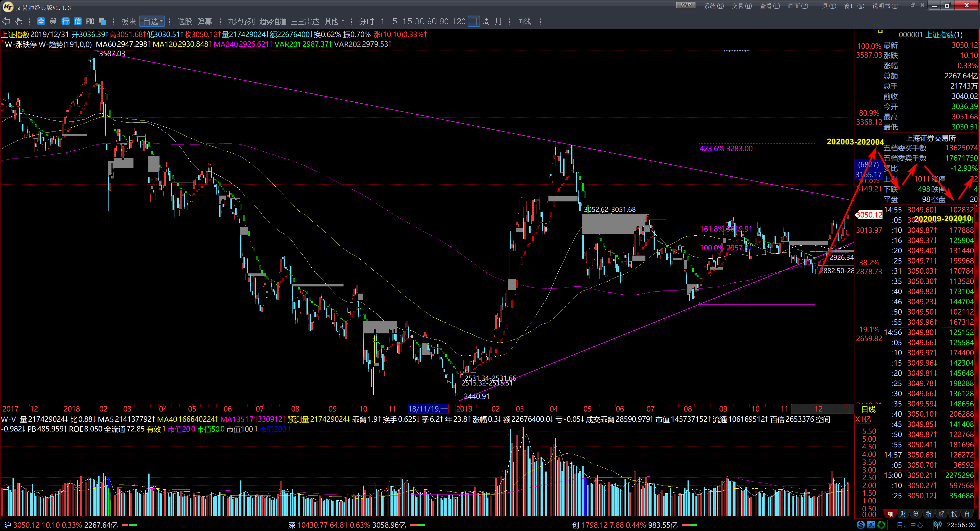Click the blue 买 buy icon
This screenshot has width=980, height=531.
point(871,525)
